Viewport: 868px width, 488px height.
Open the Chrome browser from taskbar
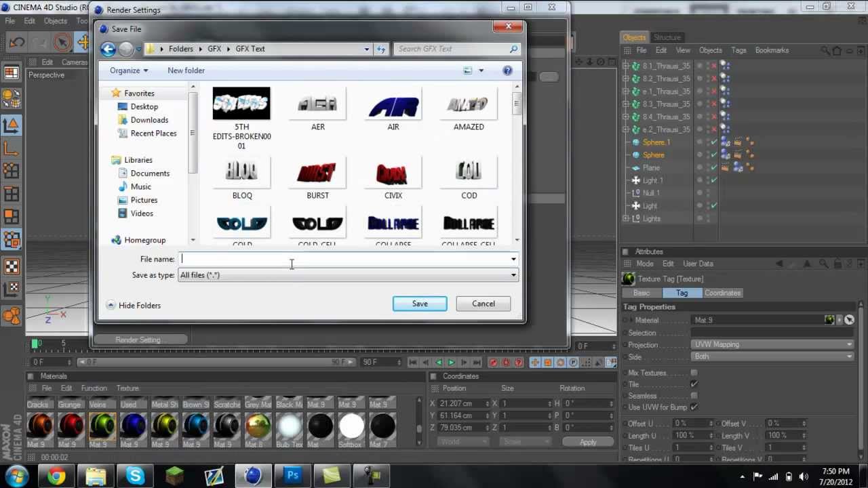(56, 476)
